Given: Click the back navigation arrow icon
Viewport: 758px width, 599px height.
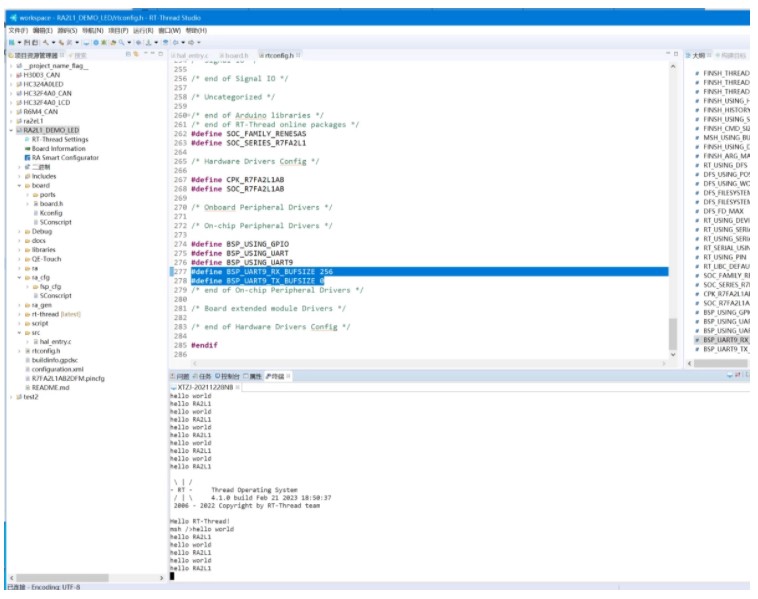Looking at the screenshot, I should coord(176,43).
